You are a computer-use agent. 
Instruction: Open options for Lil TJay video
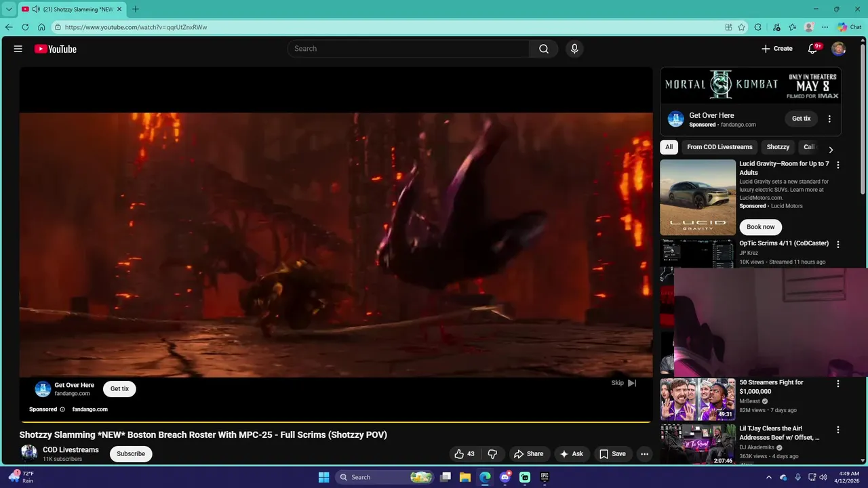coord(838,430)
